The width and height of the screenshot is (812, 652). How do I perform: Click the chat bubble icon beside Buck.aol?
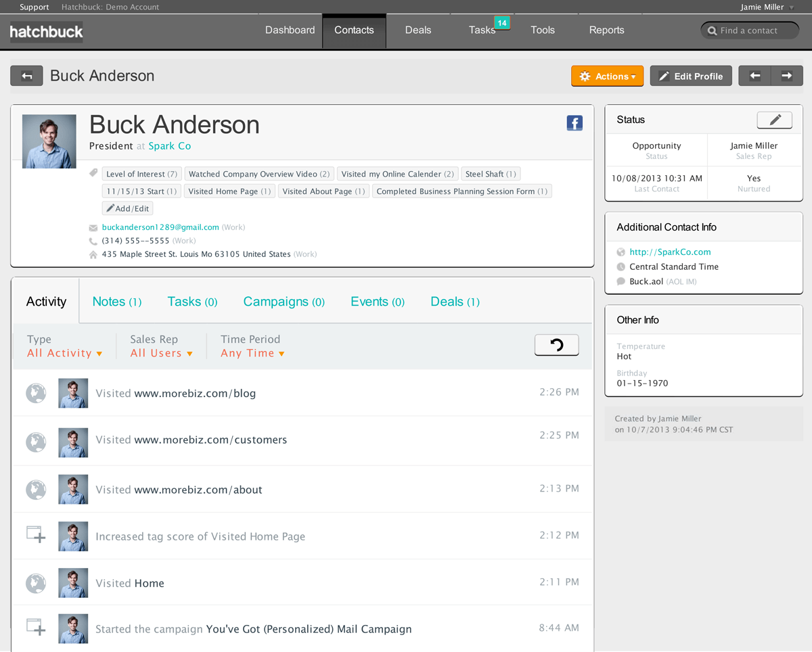tap(621, 281)
